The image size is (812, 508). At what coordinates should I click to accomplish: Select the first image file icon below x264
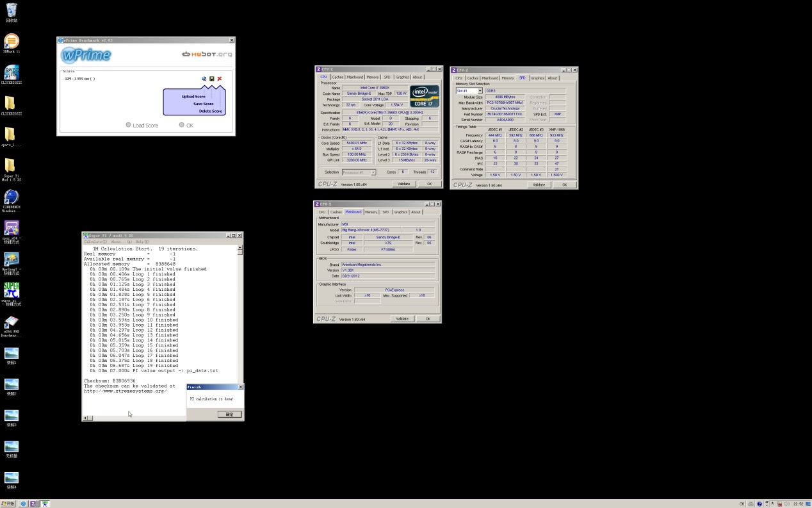point(12,353)
